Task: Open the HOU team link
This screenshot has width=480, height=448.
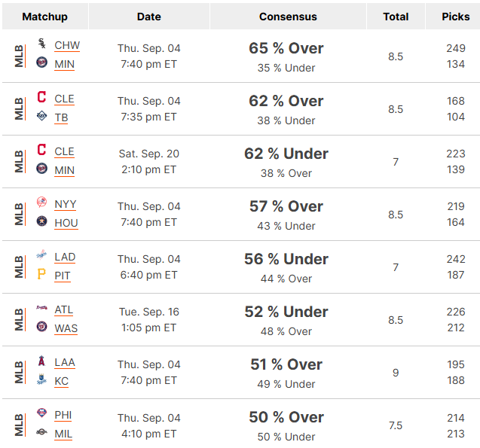Action: click(x=66, y=223)
